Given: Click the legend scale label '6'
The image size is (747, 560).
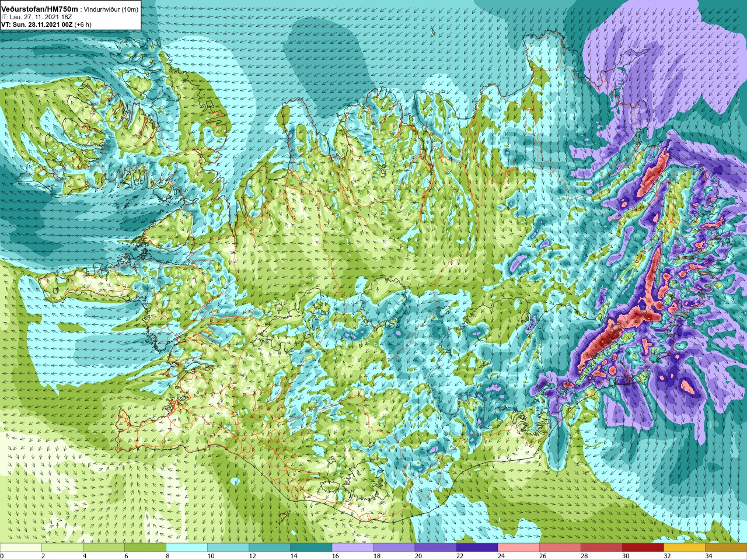Looking at the screenshot, I should click(x=126, y=556).
